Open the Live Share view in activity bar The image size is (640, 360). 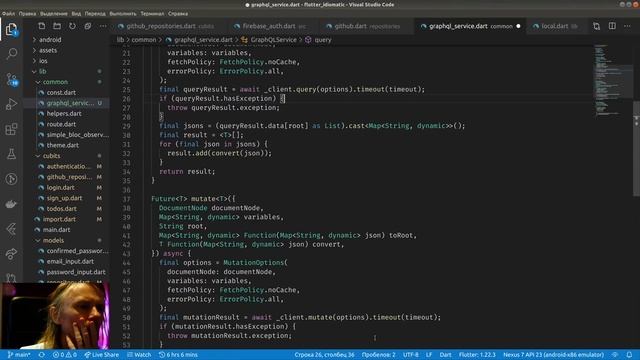point(11,254)
